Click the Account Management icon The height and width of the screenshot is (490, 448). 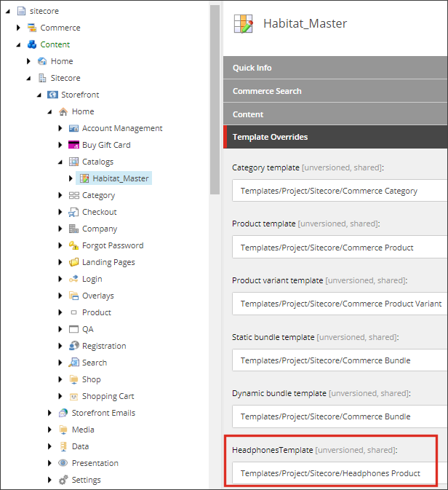coord(73,128)
